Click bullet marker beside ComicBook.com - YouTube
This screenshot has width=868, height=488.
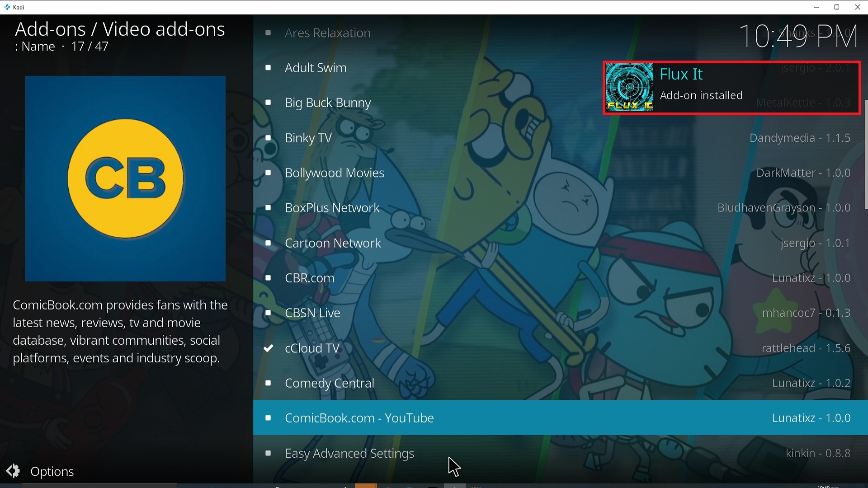coord(269,418)
